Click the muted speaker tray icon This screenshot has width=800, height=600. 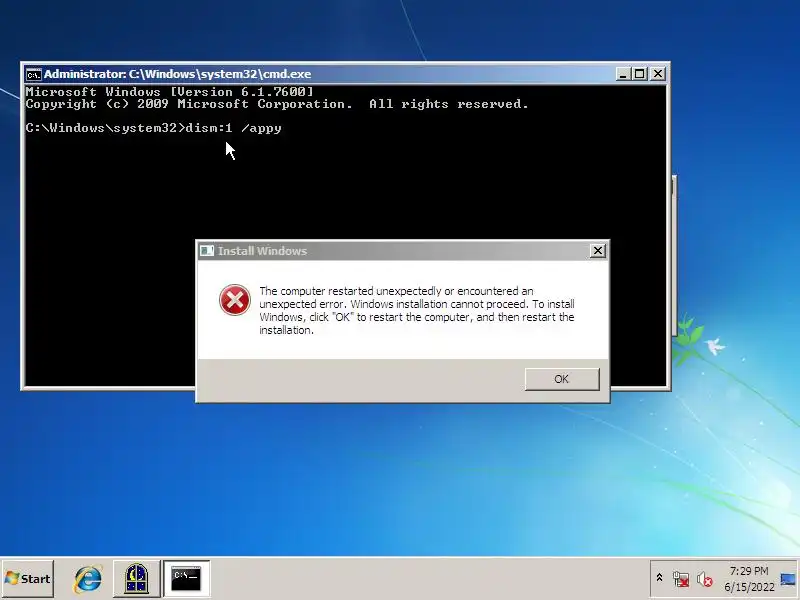(x=705, y=579)
